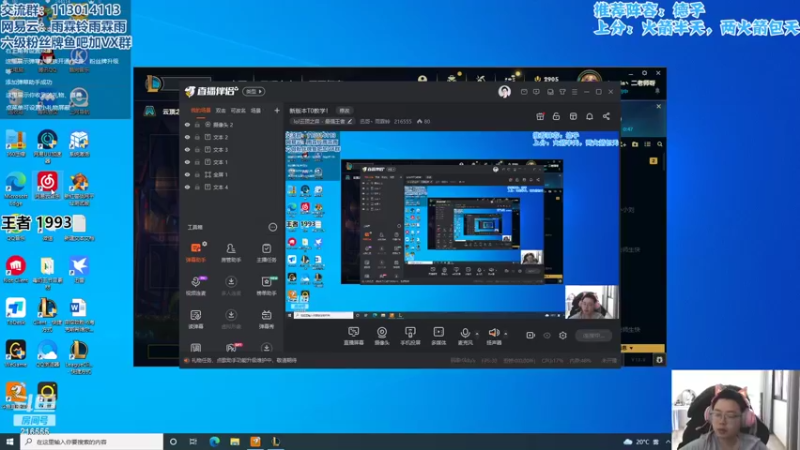800x450 pixels.
Task: Select the 场景 tab before the plus button
Action: [256, 110]
